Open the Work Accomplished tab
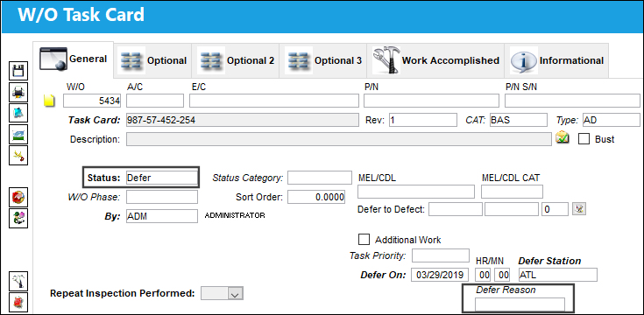The width and height of the screenshot is (644, 315). point(435,60)
